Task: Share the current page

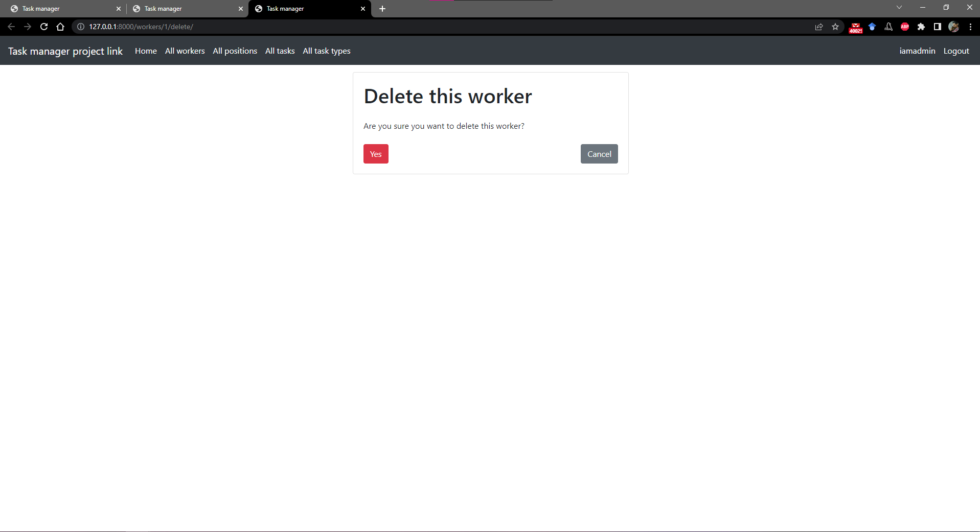Action: (819, 27)
